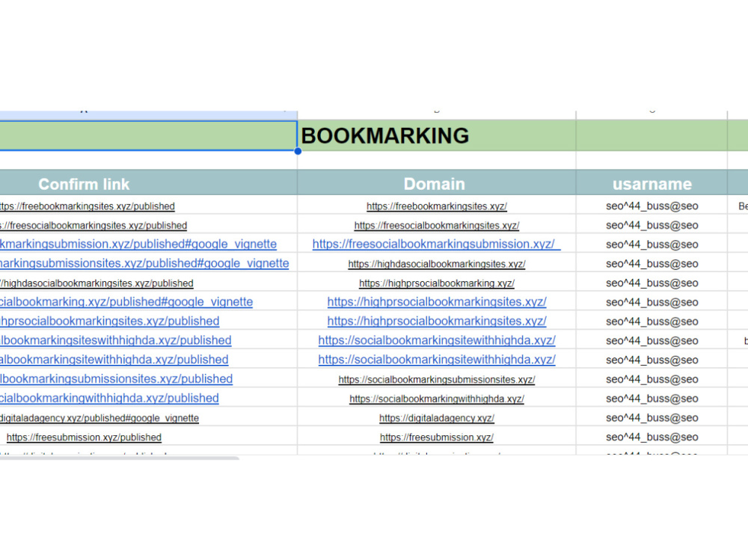Select seo^44_buss@seo in socialbookmarkingsubmissionsites.xyz row
Viewport: 748px width, 560px height.
click(x=652, y=379)
